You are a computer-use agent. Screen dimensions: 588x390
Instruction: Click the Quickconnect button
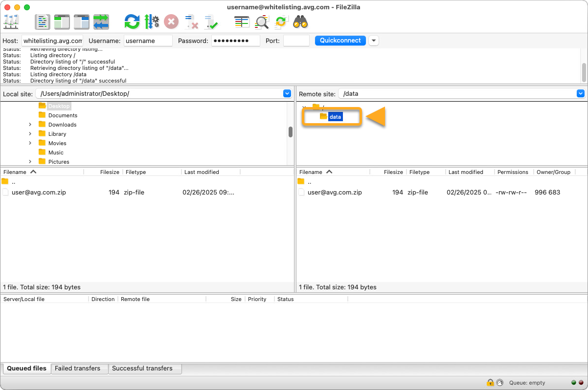tap(340, 41)
